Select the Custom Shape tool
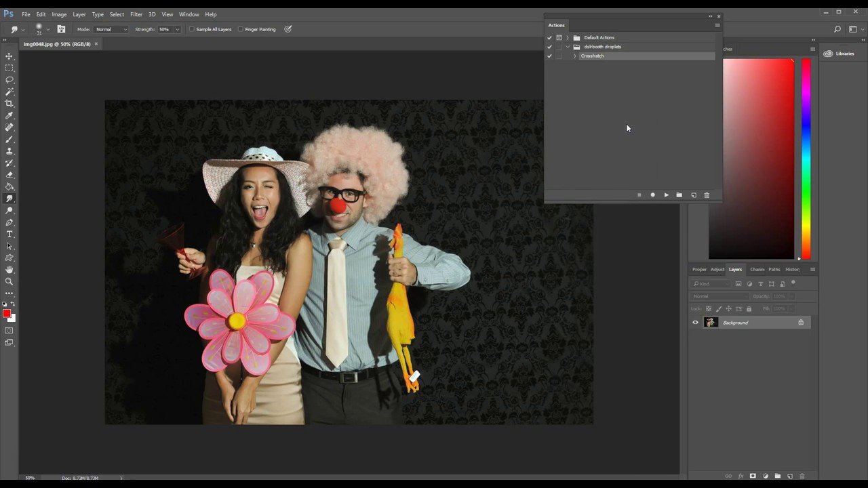The height and width of the screenshot is (488, 868). [9, 258]
